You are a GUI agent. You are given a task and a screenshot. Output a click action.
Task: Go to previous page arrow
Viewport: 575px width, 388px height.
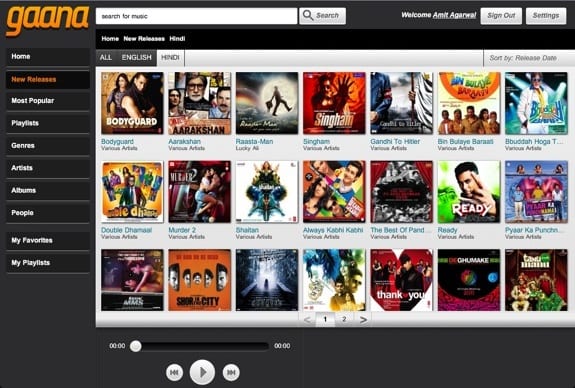point(307,320)
